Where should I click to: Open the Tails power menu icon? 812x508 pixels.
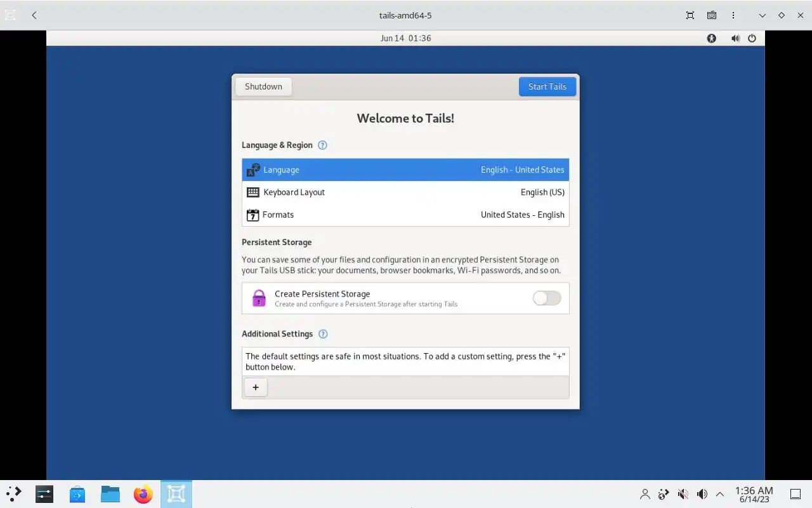(752, 38)
